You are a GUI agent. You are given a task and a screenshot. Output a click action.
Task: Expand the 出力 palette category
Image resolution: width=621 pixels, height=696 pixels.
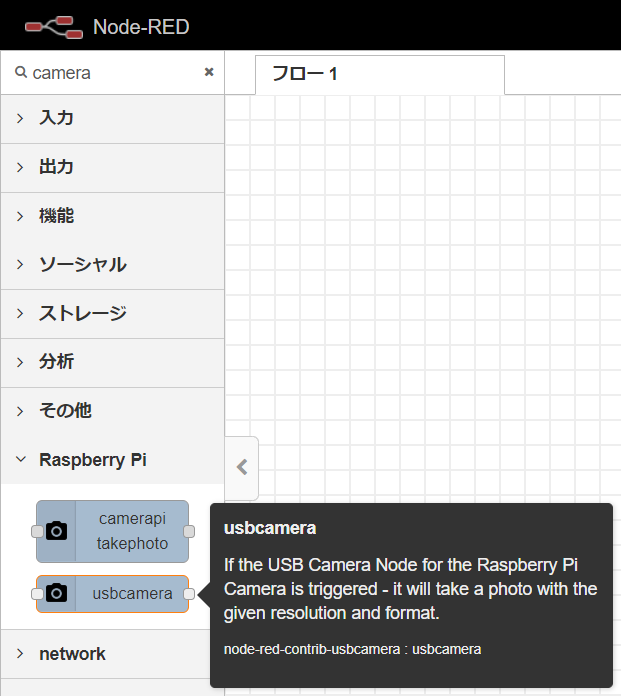pos(112,167)
